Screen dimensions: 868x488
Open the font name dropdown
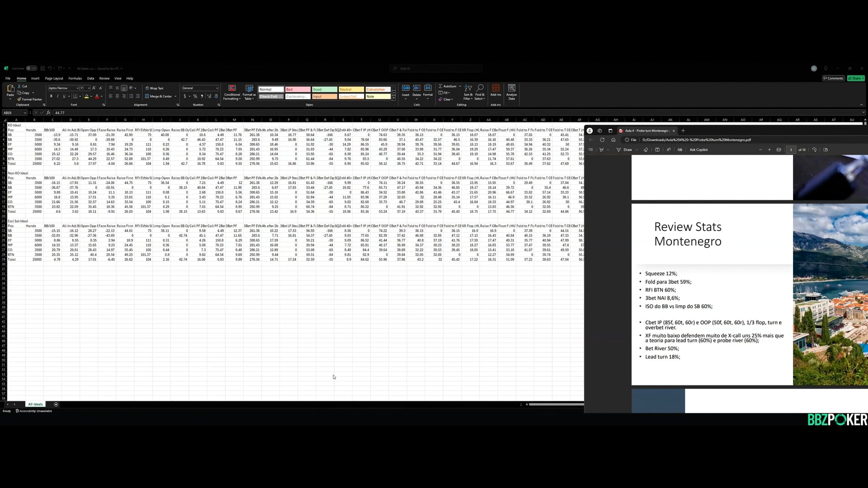[x=77, y=89]
